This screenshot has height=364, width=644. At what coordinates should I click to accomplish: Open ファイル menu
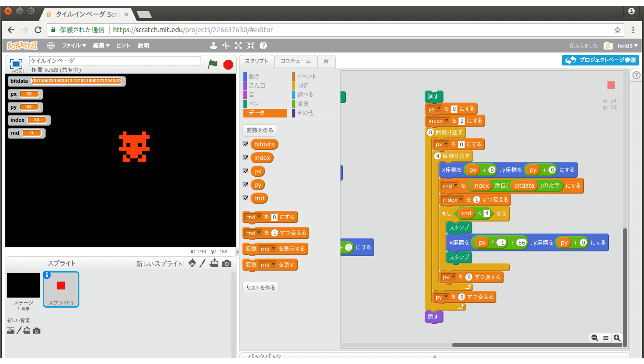pyautogui.click(x=74, y=45)
